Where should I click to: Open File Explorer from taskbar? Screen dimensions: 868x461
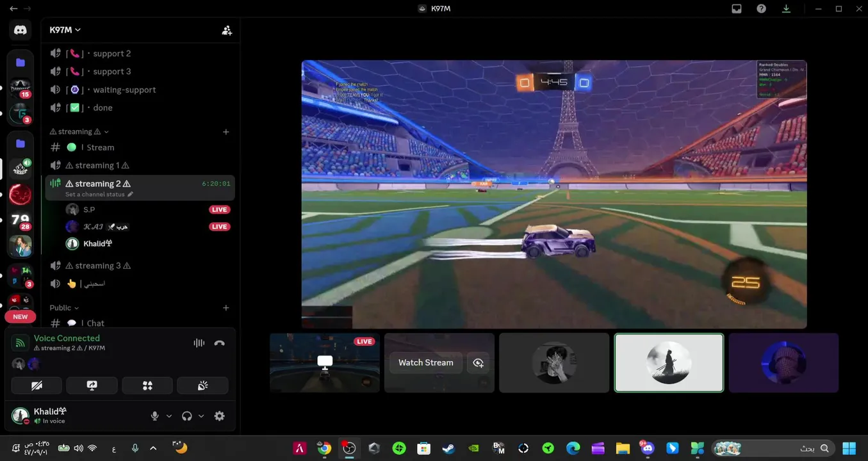(623, 448)
